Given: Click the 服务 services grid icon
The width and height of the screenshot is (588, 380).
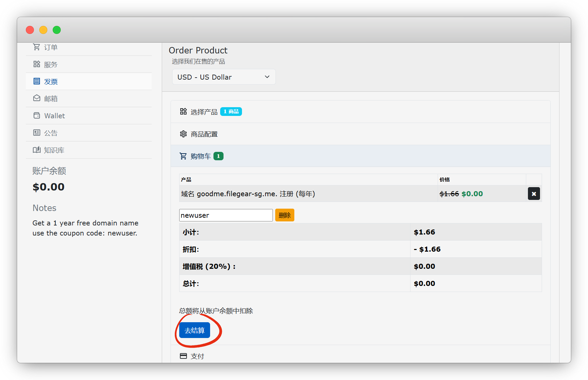Looking at the screenshot, I should 37,64.
